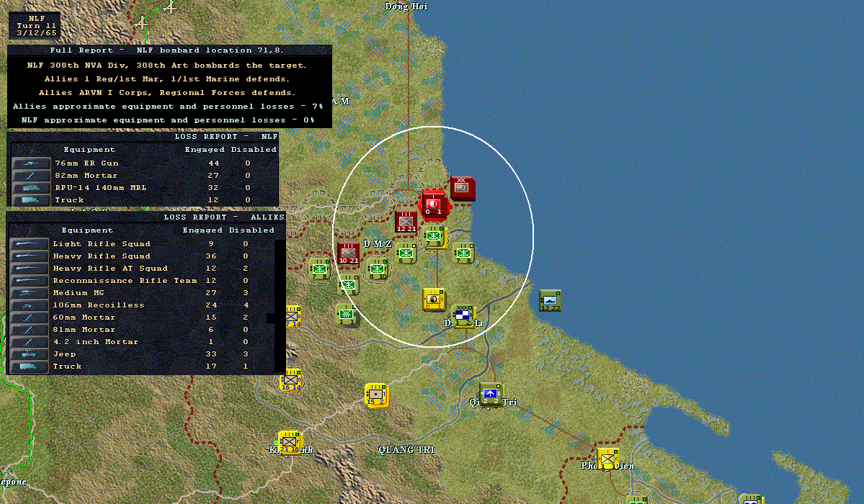
Task: Select the yellow infantry counter at Phong Dien
Action: tap(607, 459)
